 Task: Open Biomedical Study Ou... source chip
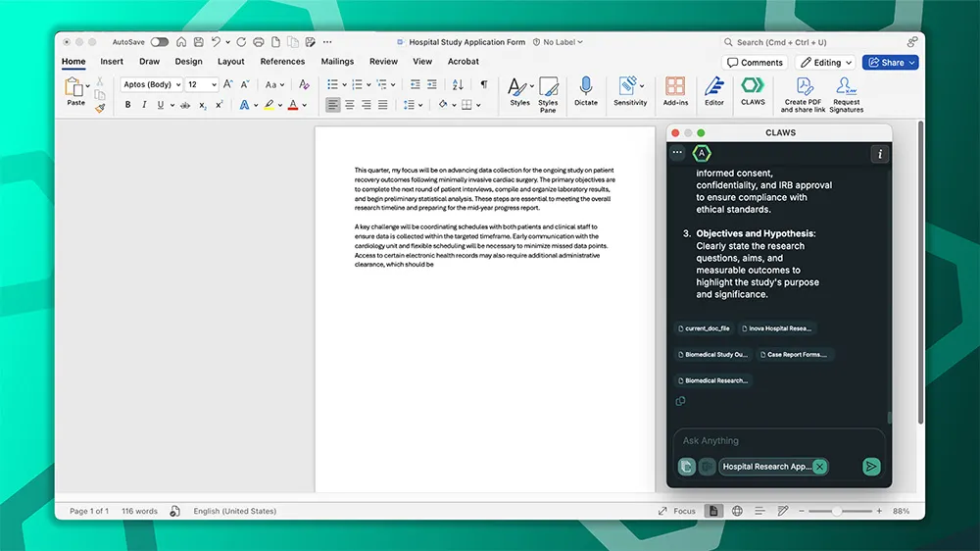(x=713, y=355)
